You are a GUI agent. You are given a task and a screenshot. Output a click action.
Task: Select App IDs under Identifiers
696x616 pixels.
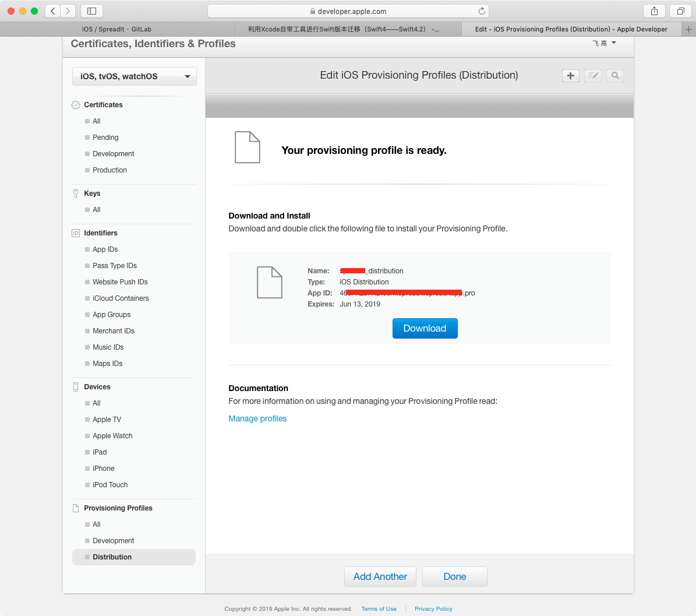tap(105, 249)
